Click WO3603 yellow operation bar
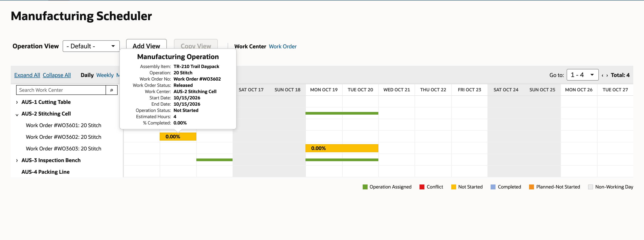The height and width of the screenshot is (240, 644). click(x=342, y=148)
